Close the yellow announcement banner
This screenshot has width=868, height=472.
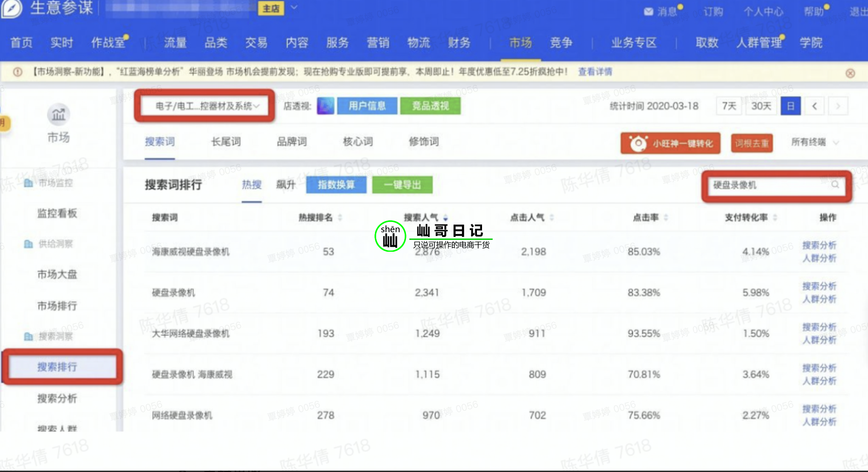(850, 73)
